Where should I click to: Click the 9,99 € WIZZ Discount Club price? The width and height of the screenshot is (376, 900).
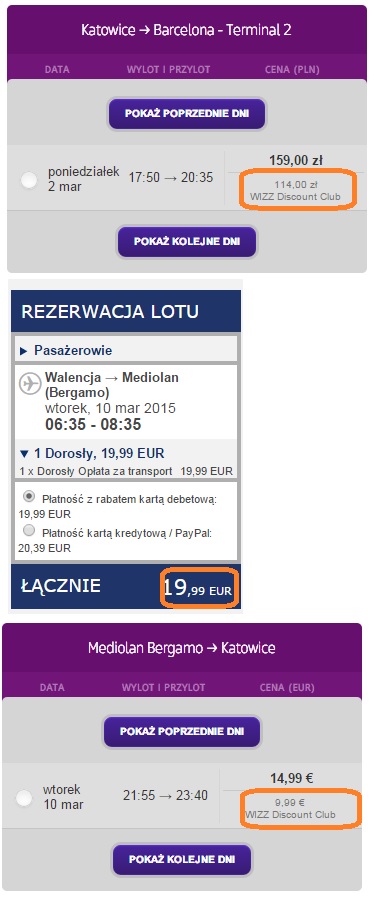(x=290, y=809)
